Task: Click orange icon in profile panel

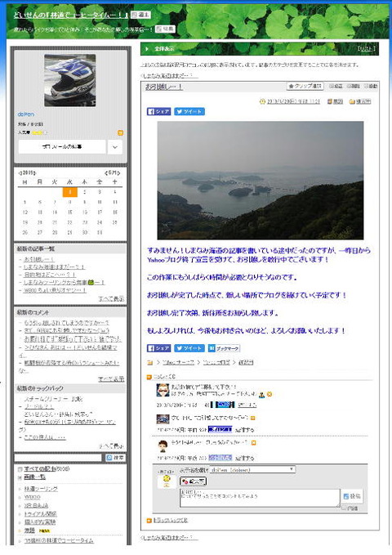Action: [120, 132]
